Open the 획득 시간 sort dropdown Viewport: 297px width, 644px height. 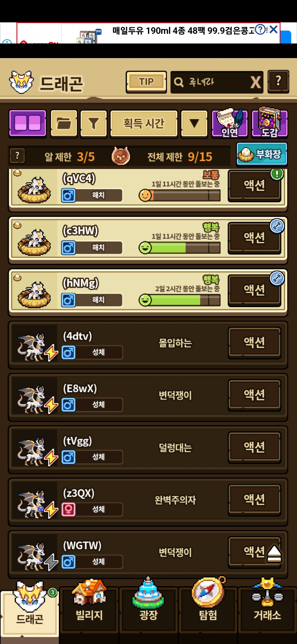(x=144, y=123)
